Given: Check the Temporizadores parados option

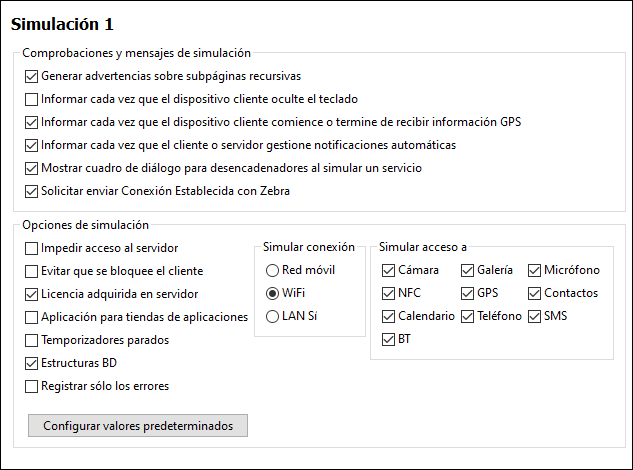Looking at the screenshot, I should [32, 340].
